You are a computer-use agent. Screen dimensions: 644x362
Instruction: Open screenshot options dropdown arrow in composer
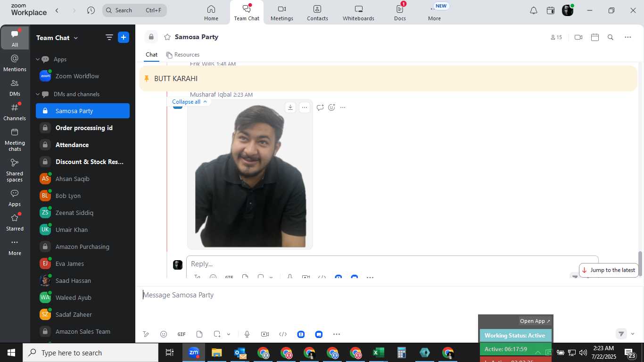click(x=229, y=334)
